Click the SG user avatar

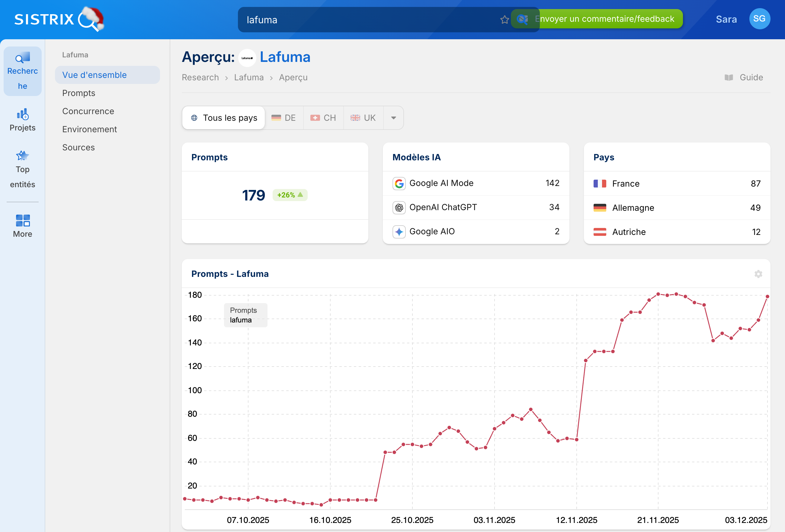(x=759, y=19)
